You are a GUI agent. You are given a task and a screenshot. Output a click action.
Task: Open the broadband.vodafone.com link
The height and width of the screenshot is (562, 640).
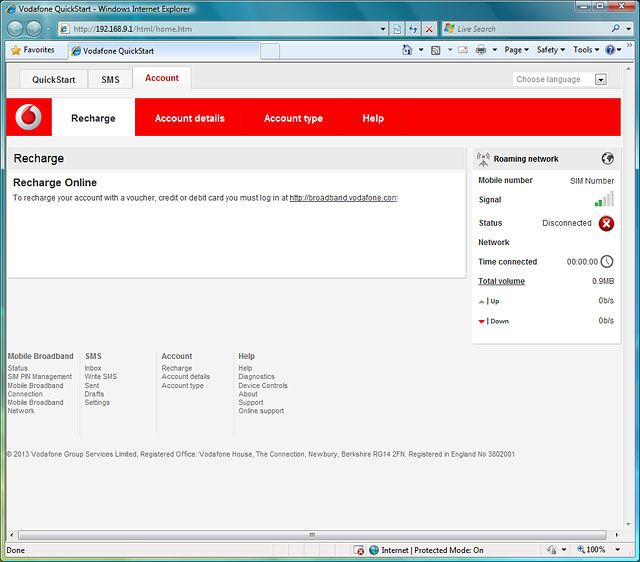tap(343, 198)
